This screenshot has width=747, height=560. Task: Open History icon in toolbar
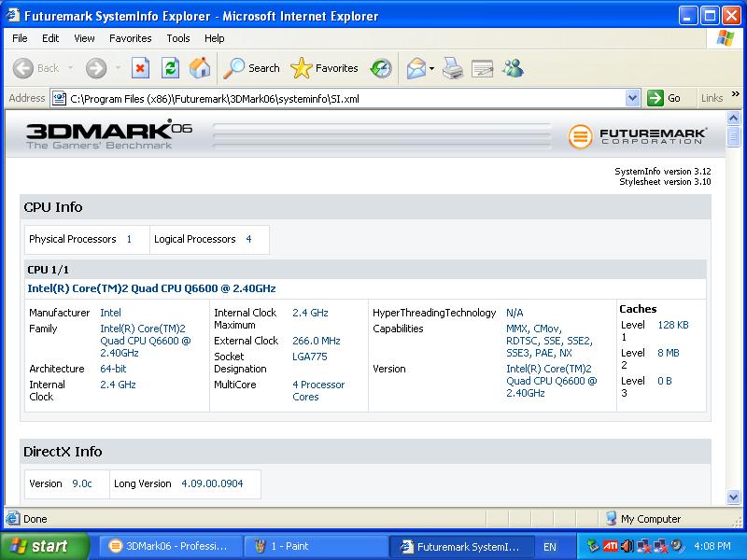coord(381,68)
